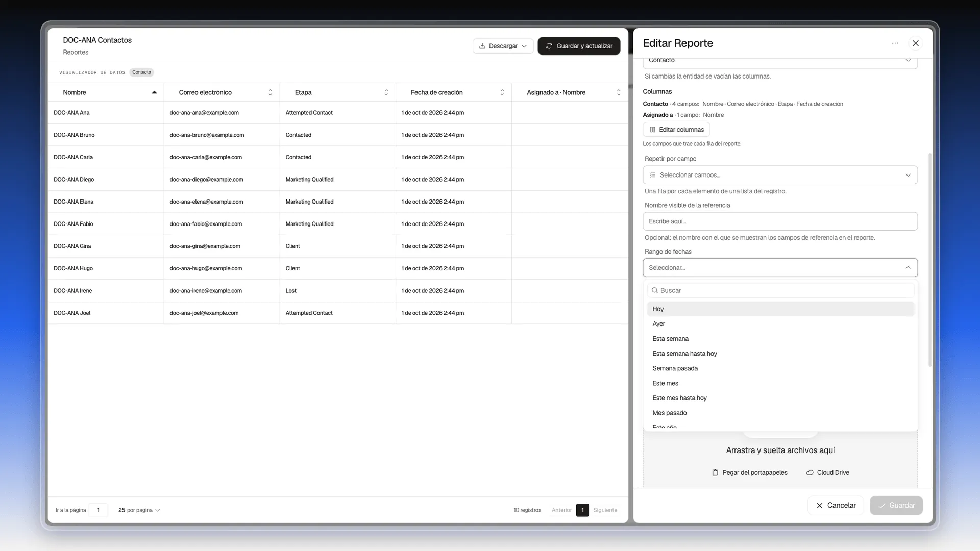
Task: Click the Contacto tag chip
Action: pyautogui.click(x=141, y=72)
